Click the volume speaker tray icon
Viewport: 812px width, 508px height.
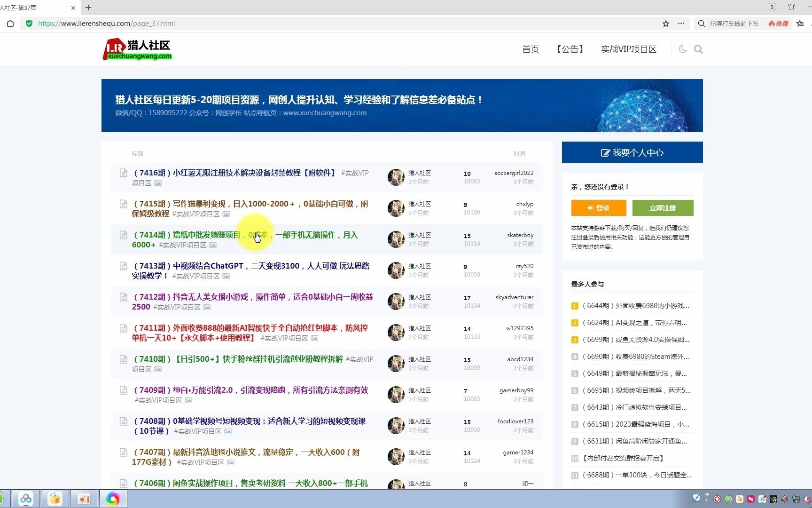(x=785, y=499)
